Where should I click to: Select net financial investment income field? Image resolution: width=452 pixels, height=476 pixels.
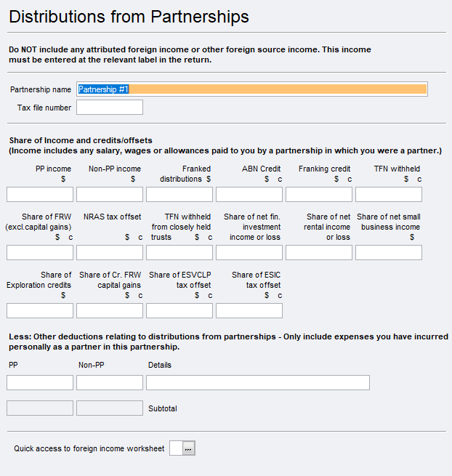pos(249,253)
